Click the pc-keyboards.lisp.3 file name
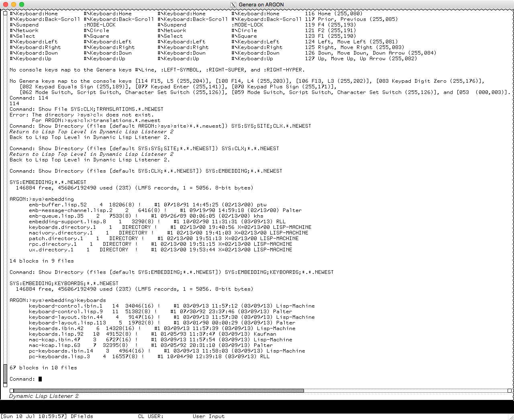 (x=59, y=357)
